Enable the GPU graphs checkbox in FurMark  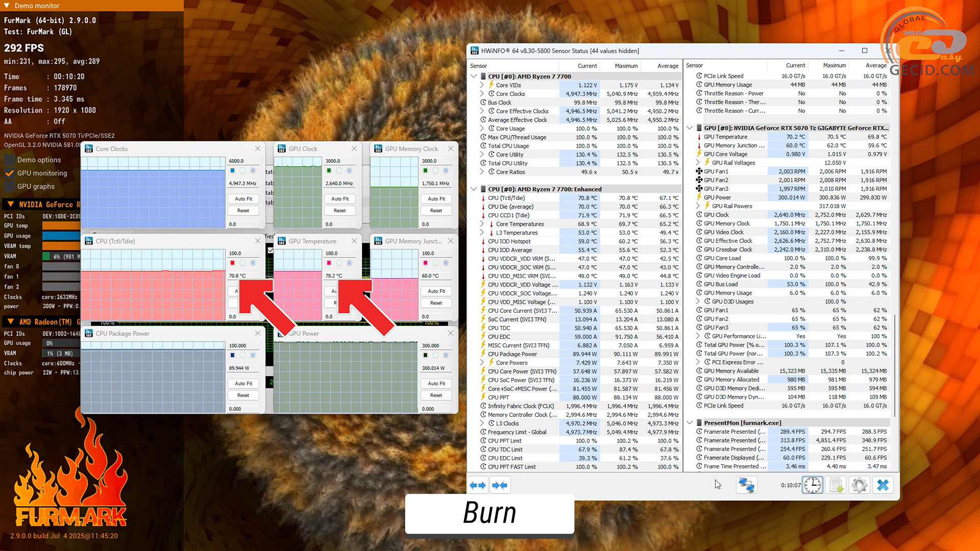tap(9, 186)
